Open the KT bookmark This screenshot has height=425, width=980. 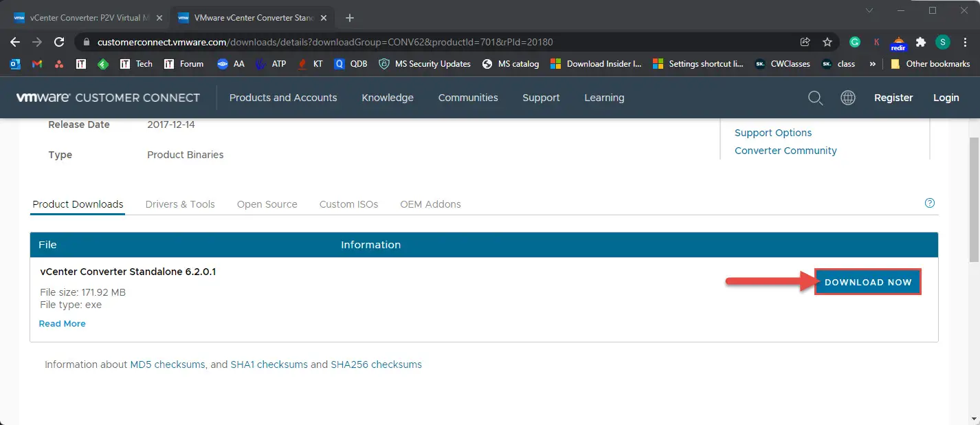point(311,64)
